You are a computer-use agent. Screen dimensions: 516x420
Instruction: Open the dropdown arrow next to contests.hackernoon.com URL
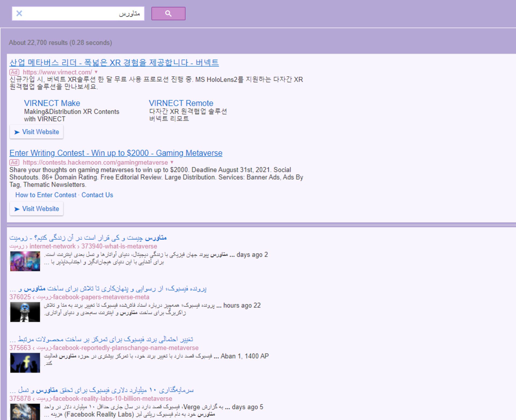[x=172, y=162]
